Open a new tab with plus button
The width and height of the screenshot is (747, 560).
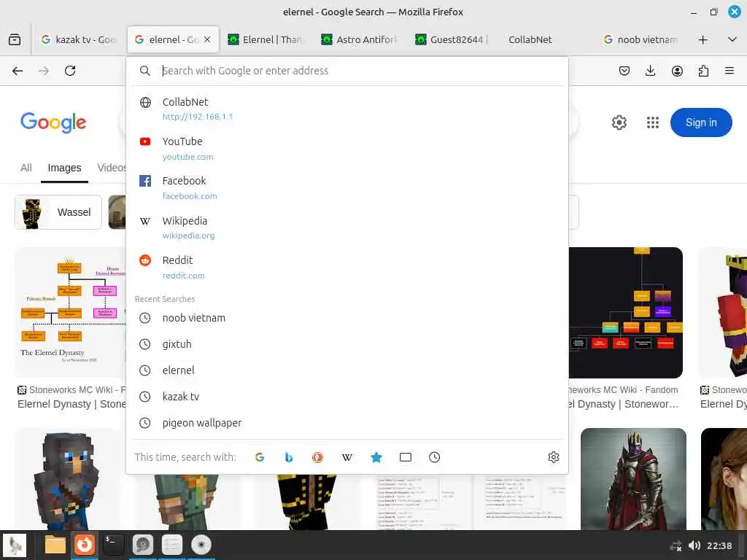pos(703,39)
